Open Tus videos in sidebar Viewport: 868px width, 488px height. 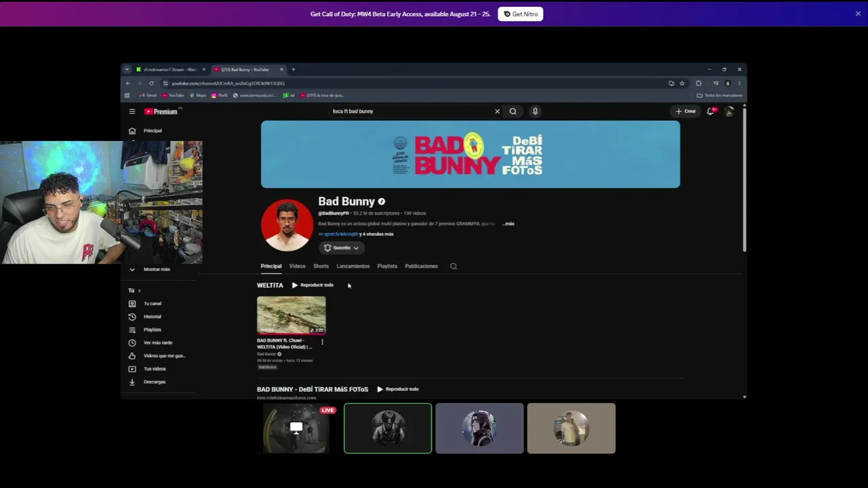tap(155, 369)
